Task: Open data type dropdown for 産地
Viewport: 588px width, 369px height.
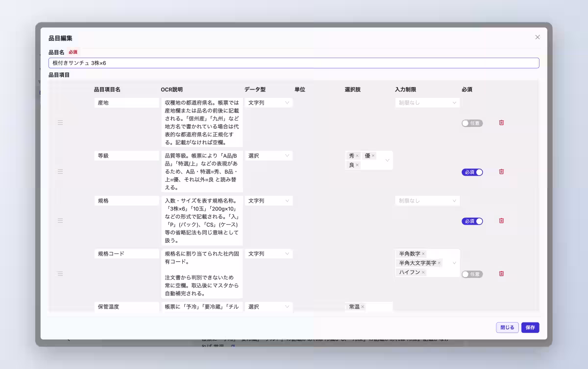Action: pos(269,103)
